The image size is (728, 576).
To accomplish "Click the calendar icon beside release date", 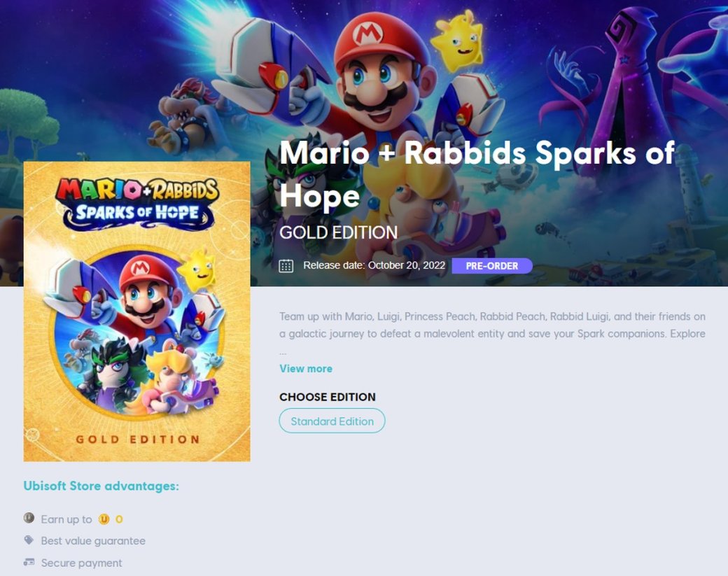I will click(286, 266).
